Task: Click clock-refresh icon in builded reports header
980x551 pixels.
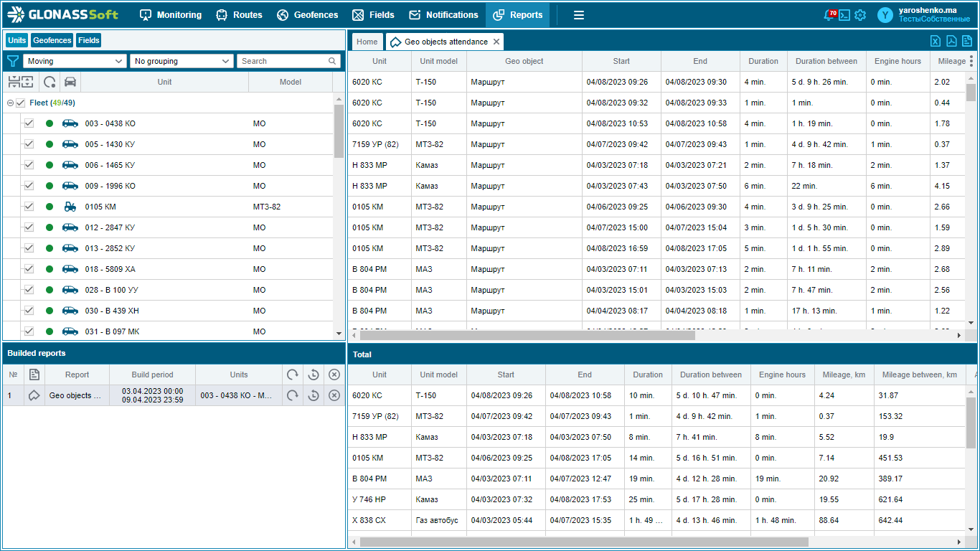Action: point(313,375)
